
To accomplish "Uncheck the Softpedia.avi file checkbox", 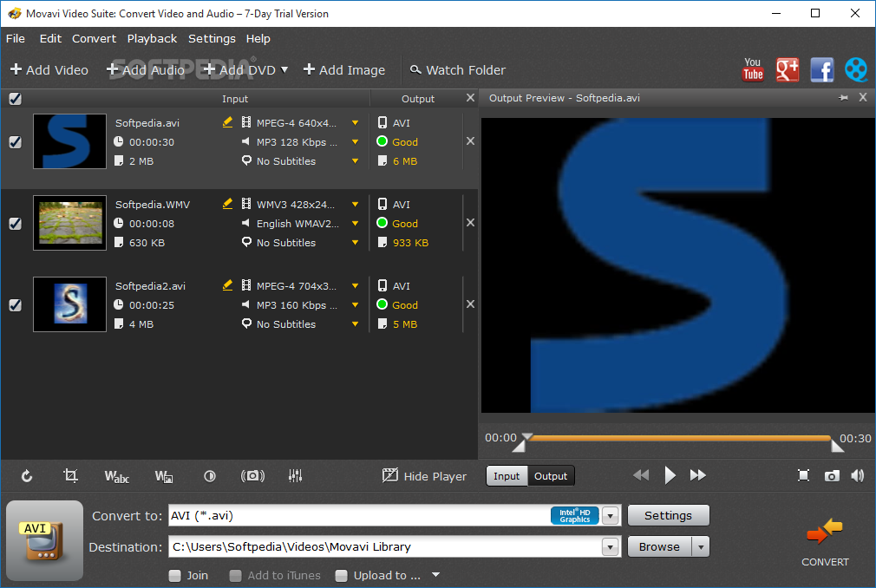I will 15,142.
